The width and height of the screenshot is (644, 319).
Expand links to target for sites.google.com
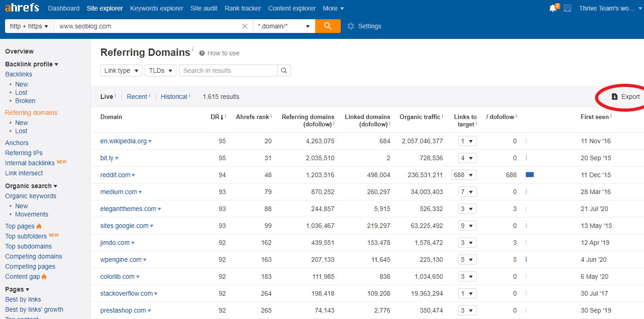point(467,226)
